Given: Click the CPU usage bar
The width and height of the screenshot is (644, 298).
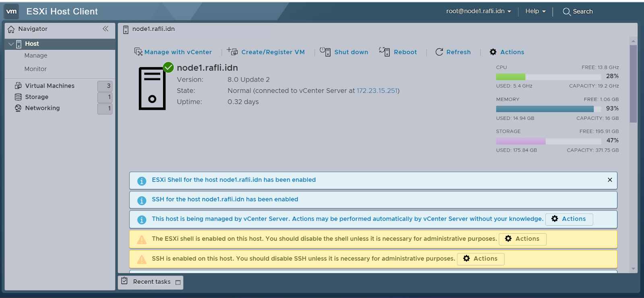Looking at the screenshot, I should tap(548, 77).
